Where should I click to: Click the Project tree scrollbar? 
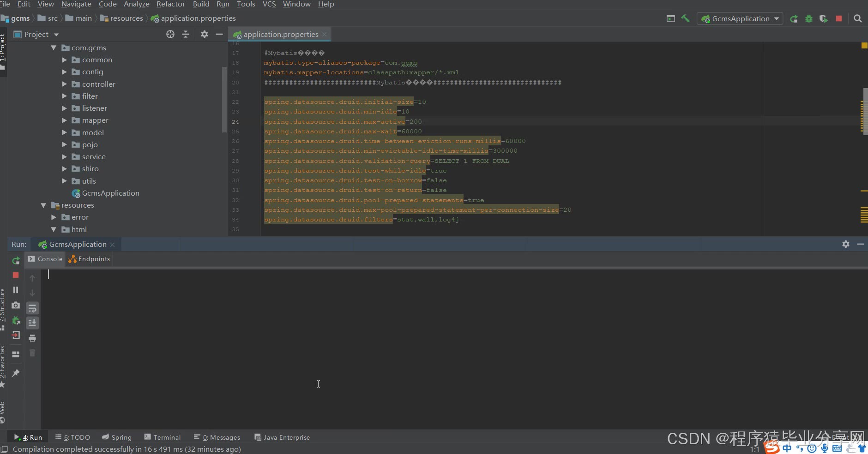click(x=224, y=99)
